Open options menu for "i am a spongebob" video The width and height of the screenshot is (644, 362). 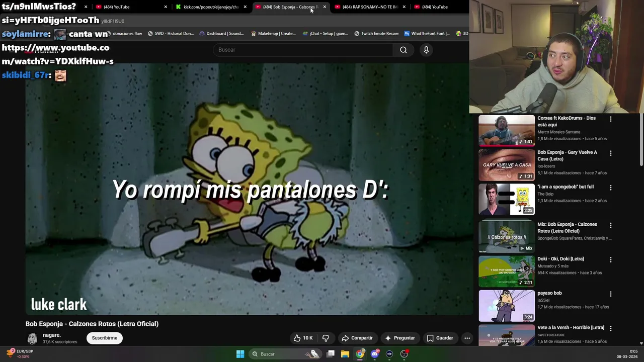point(611,188)
